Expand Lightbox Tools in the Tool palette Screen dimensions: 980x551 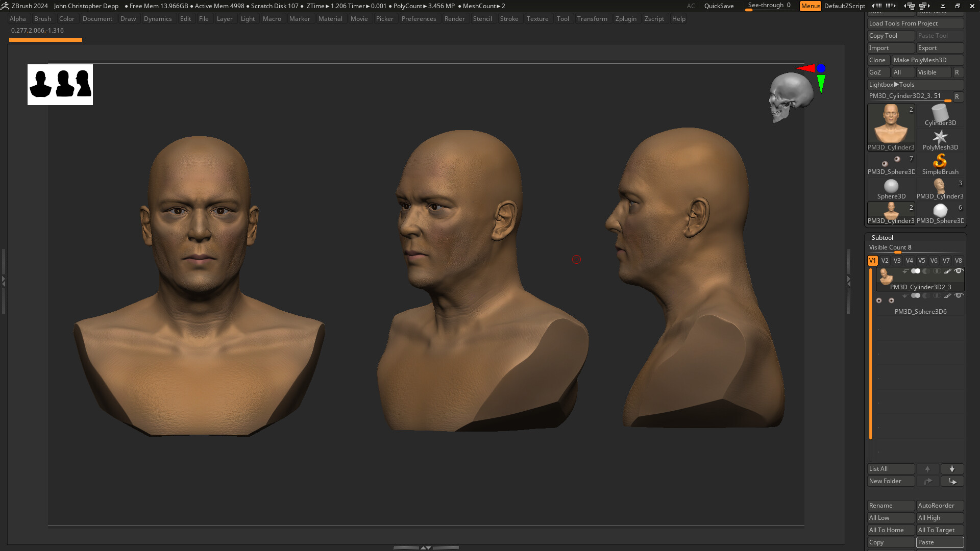point(915,84)
